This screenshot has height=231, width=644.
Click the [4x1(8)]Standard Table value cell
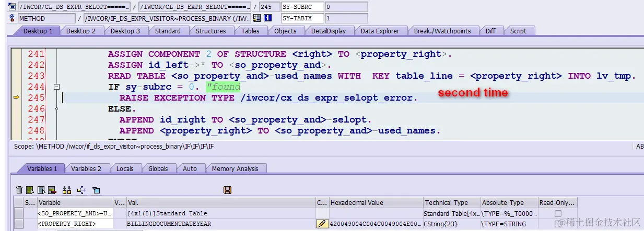(220, 213)
